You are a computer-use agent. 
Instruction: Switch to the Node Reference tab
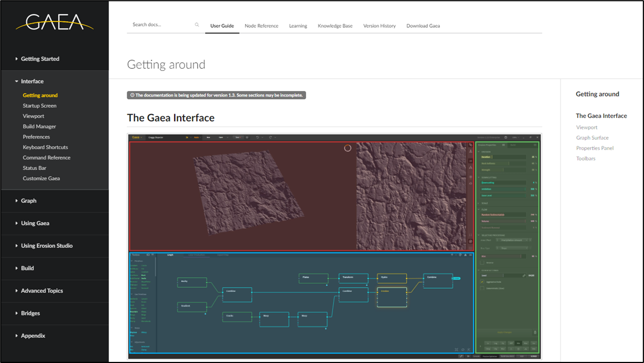click(261, 26)
